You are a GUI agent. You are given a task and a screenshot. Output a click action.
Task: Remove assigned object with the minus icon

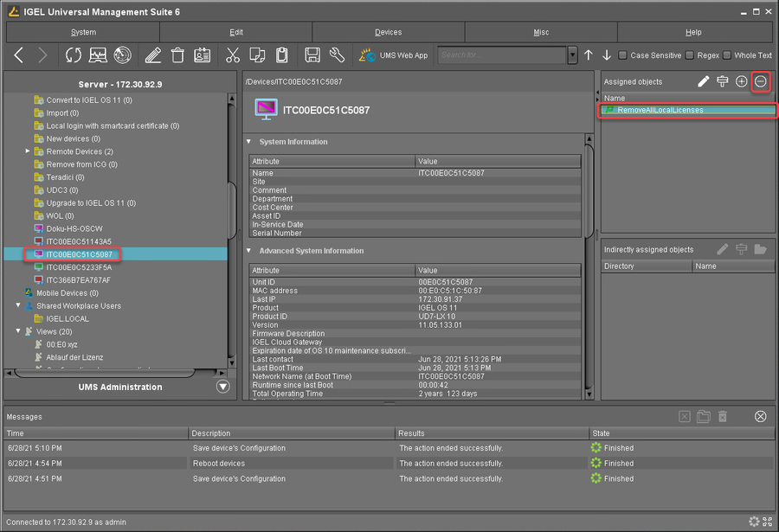(761, 81)
